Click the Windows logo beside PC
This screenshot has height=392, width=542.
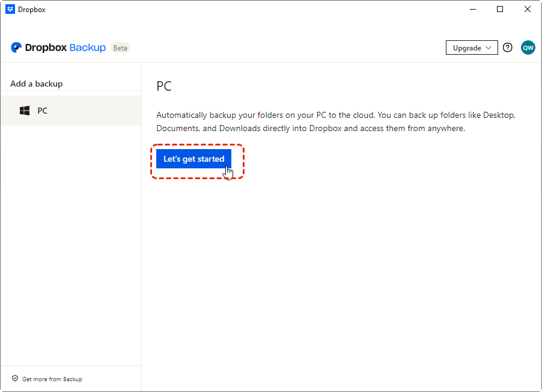tap(25, 111)
